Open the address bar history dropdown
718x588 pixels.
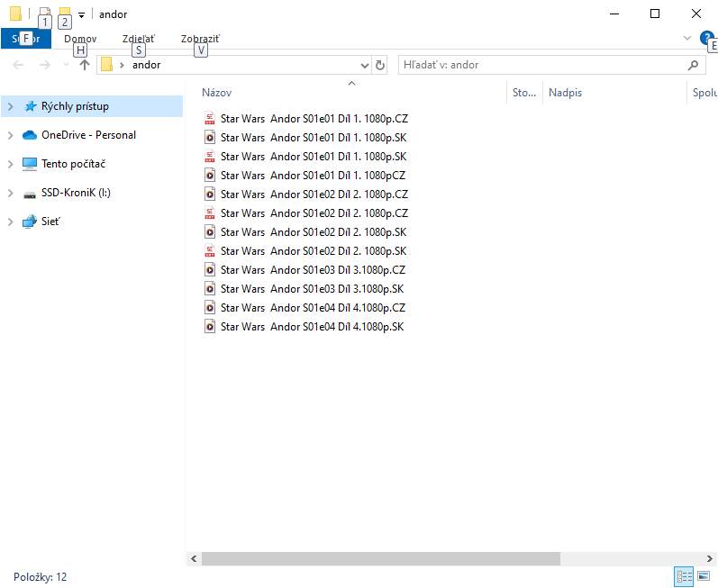(365, 66)
